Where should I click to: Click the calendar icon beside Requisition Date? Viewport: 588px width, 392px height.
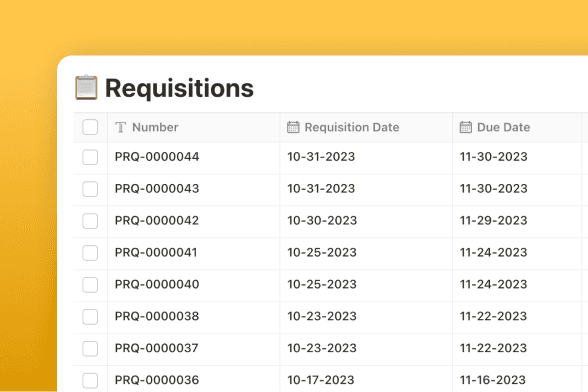293,127
